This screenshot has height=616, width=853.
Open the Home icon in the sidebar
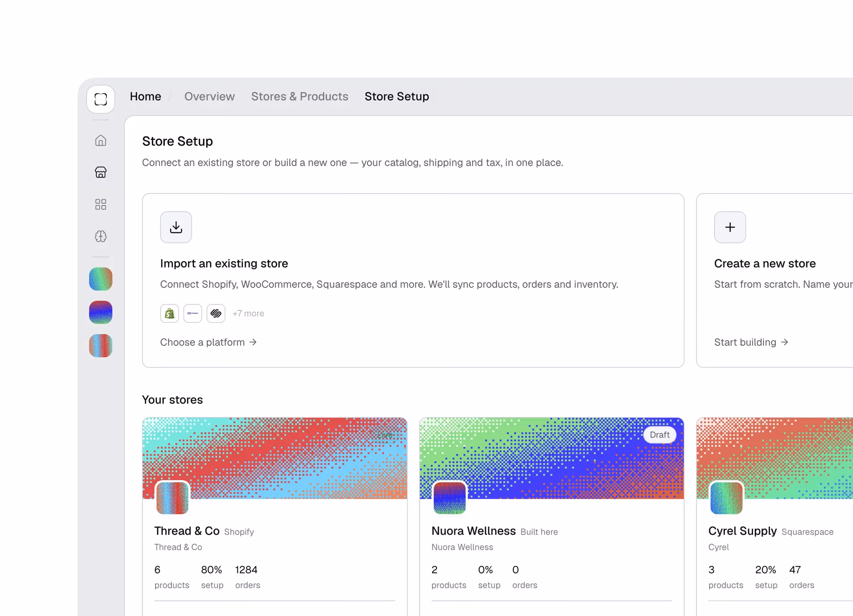click(101, 140)
